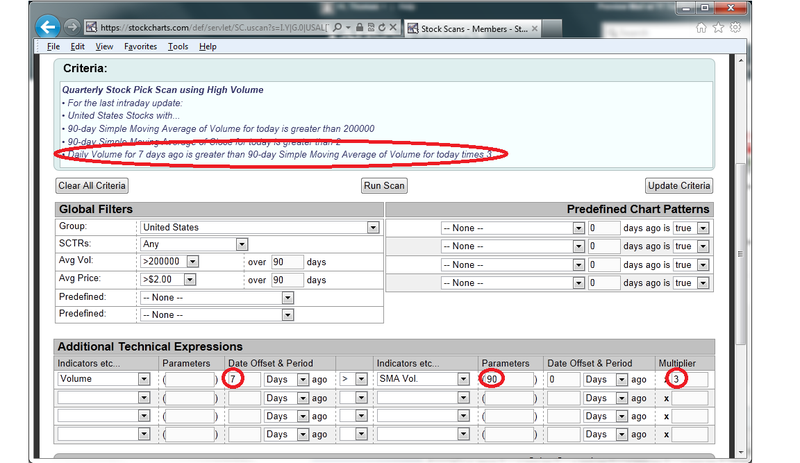Click the date offset field showing 7
This screenshot has width=800, height=463.
[244, 379]
